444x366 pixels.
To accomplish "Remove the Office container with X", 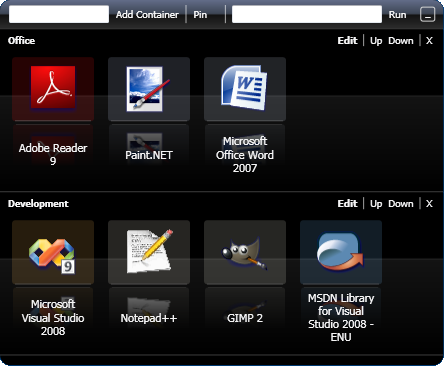I will (x=429, y=41).
